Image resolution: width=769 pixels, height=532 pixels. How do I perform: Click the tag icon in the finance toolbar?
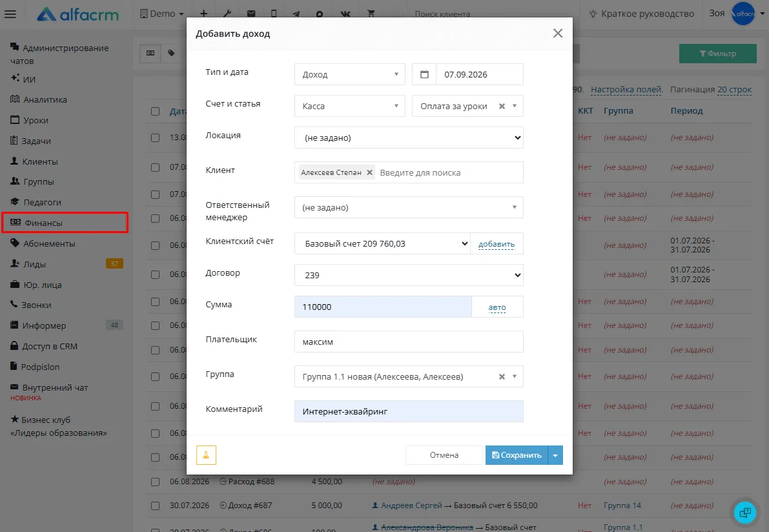[x=171, y=53]
